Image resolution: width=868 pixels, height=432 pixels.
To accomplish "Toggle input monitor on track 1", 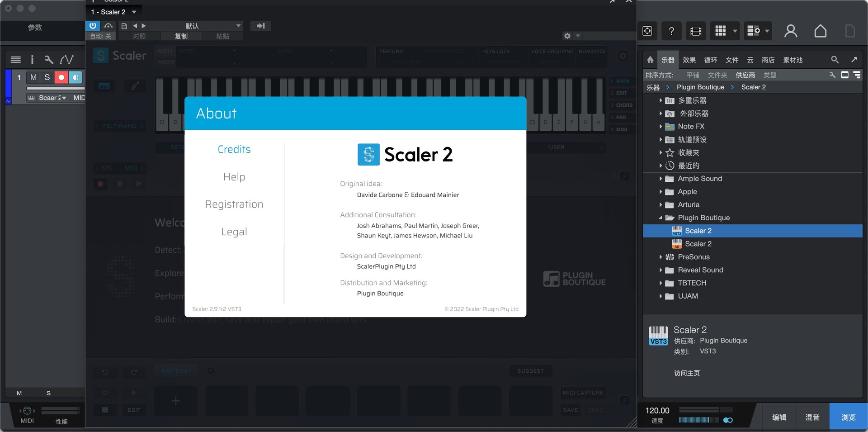I will pyautogui.click(x=75, y=77).
